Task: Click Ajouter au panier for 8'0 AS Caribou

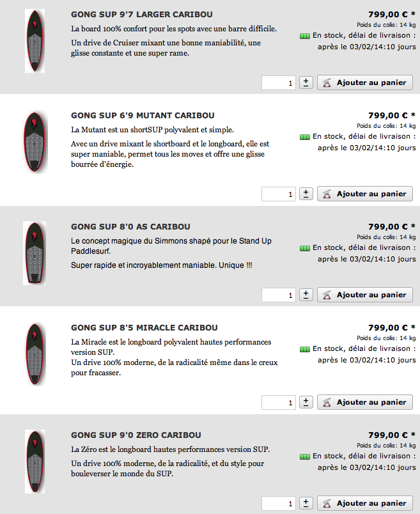Action: tap(365, 295)
